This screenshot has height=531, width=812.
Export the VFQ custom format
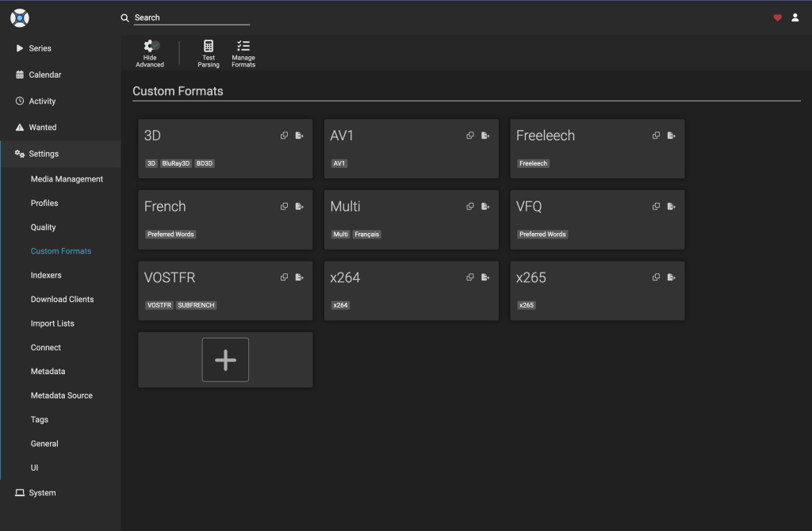click(671, 207)
